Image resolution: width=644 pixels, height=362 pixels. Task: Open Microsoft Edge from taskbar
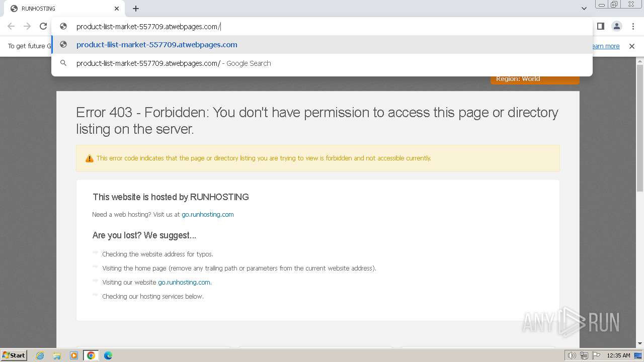[x=108, y=355]
